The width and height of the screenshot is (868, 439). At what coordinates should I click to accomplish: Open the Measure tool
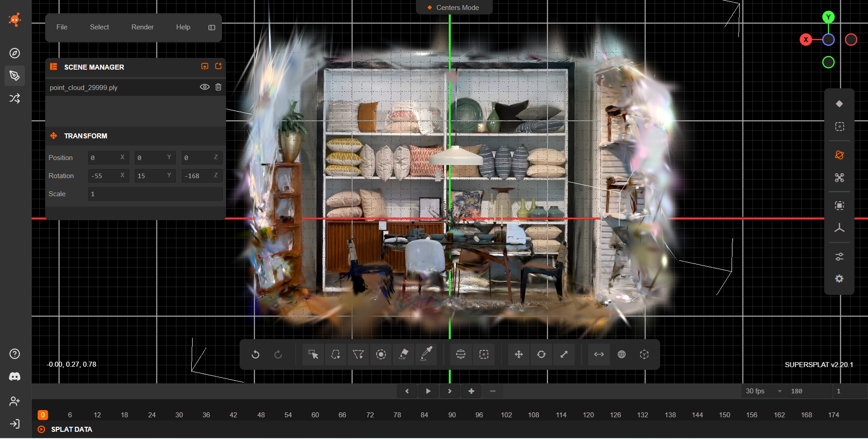coord(599,354)
